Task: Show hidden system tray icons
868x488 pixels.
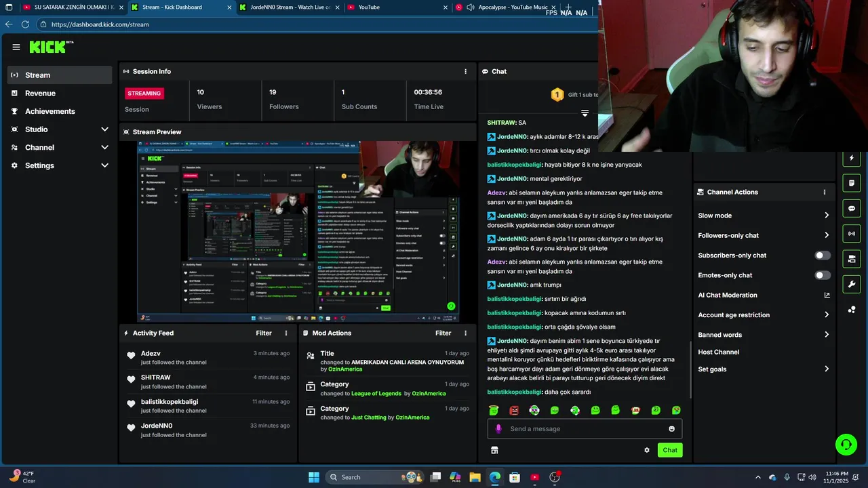Action: click(x=758, y=477)
